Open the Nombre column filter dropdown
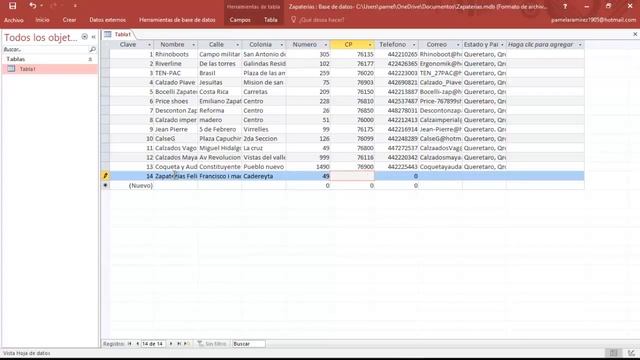The width and height of the screenshot is (640, 360). point(193,44)
